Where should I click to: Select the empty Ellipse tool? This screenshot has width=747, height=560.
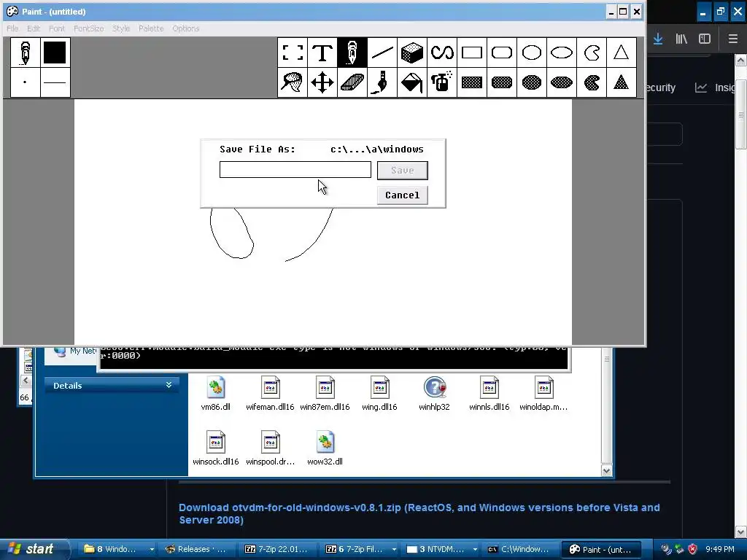562,52
